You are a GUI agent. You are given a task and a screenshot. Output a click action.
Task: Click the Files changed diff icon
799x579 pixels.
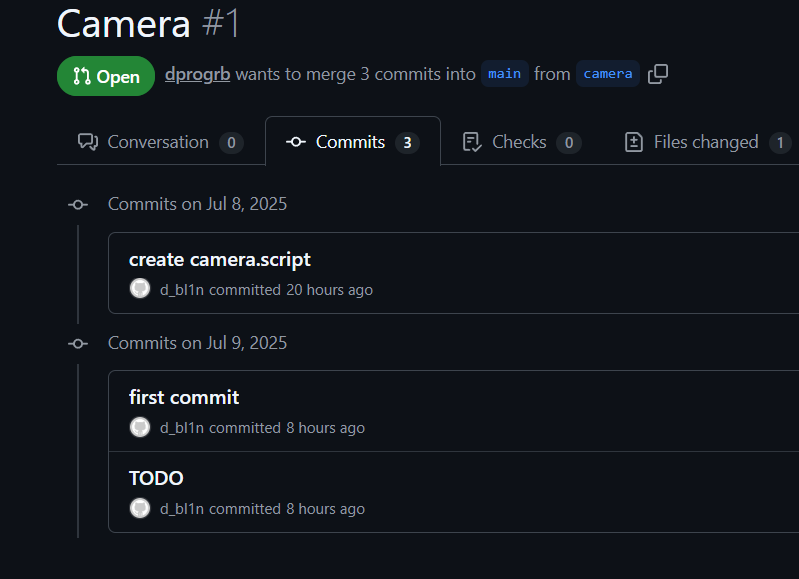click(633, 142)
